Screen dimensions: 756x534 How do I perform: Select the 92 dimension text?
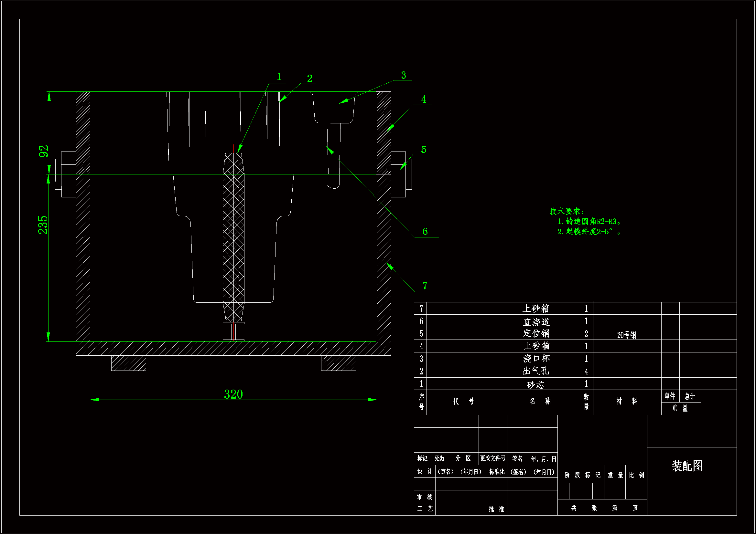click(43, 152)
